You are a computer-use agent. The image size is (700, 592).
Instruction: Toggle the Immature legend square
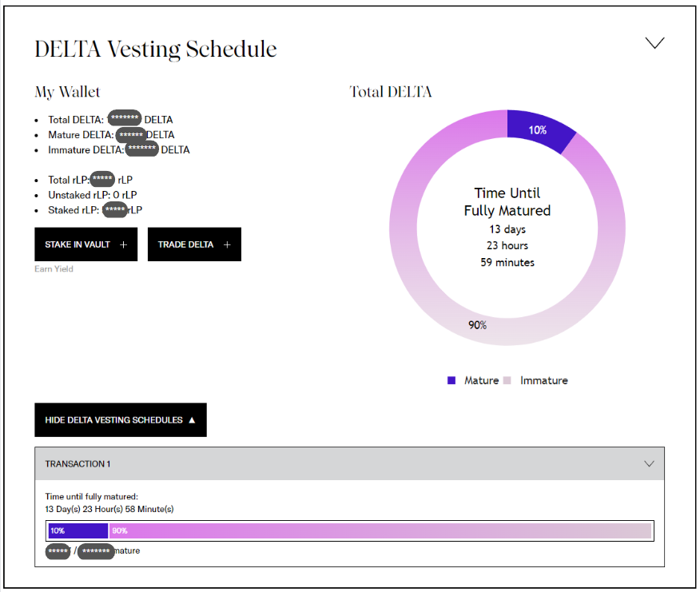507,380
